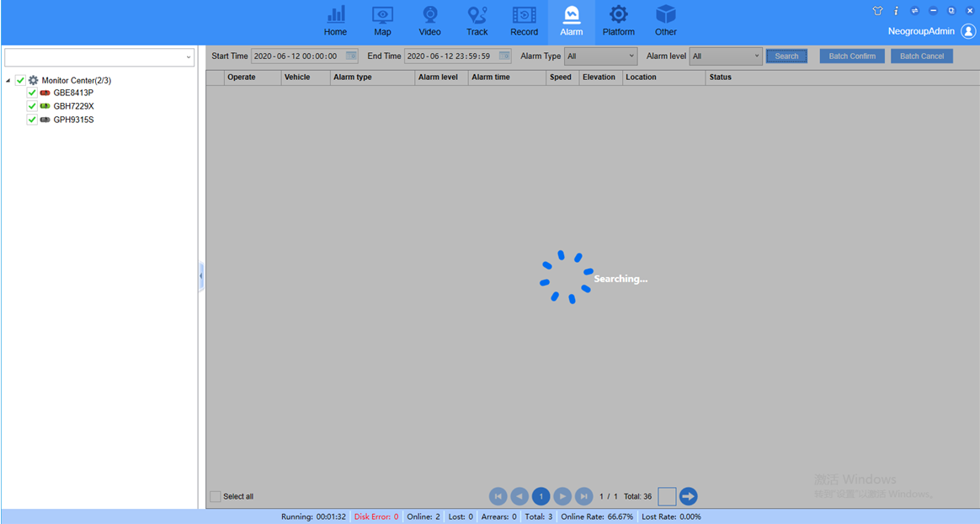Open the Platform settings module
This screenshot has width=980, height=524.
[x=619, y=21]
